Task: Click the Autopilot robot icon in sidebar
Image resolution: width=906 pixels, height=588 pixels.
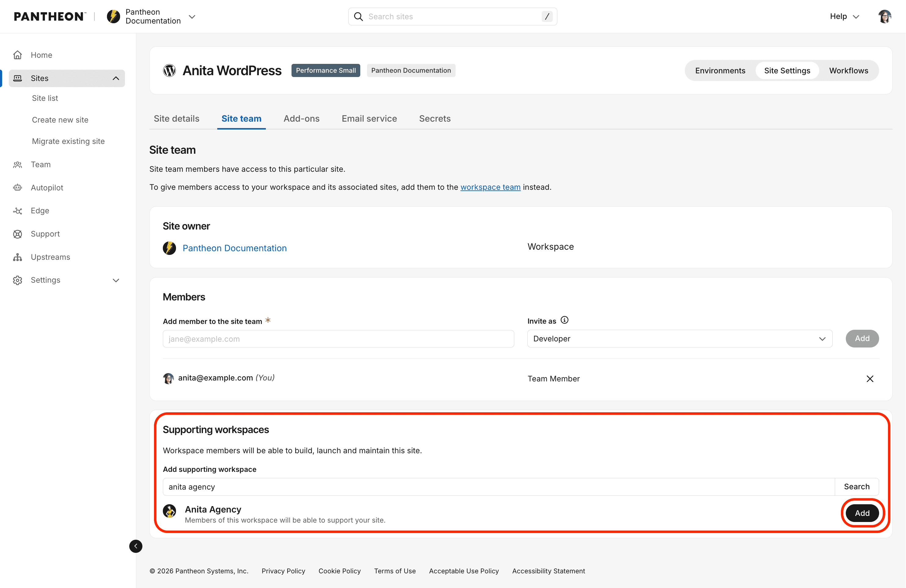Action: point(17,187)
